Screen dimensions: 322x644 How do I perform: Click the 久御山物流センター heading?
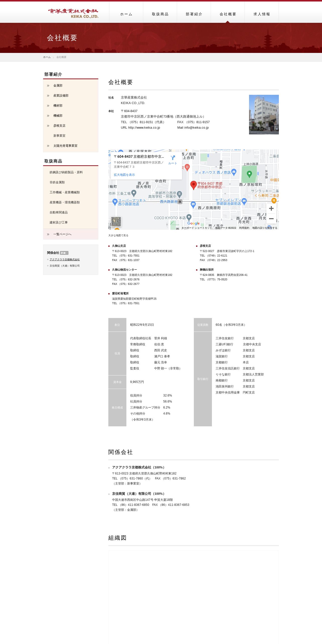[x=124, y=270]
